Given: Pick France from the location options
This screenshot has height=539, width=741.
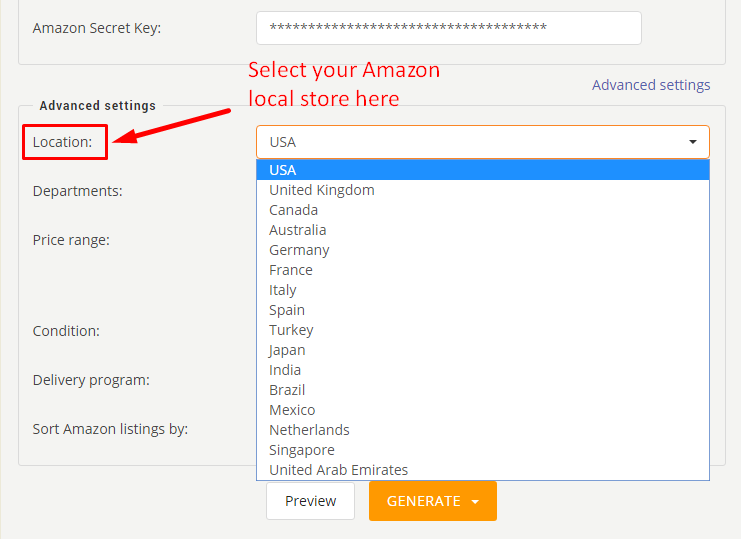Looking at the screenshot, I should pyautogui.click(x=483, y=270).
